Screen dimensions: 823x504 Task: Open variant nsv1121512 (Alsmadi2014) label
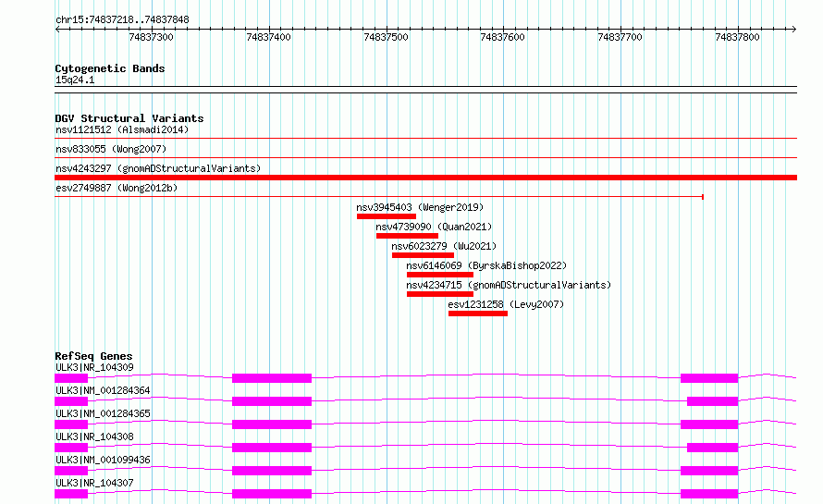coord(122,129)
